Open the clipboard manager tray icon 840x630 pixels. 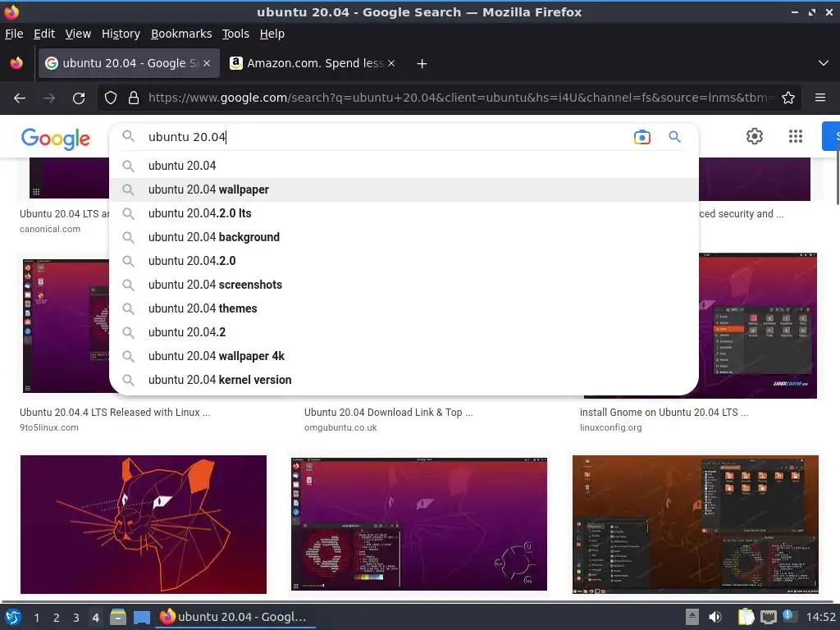click(746, 617)
